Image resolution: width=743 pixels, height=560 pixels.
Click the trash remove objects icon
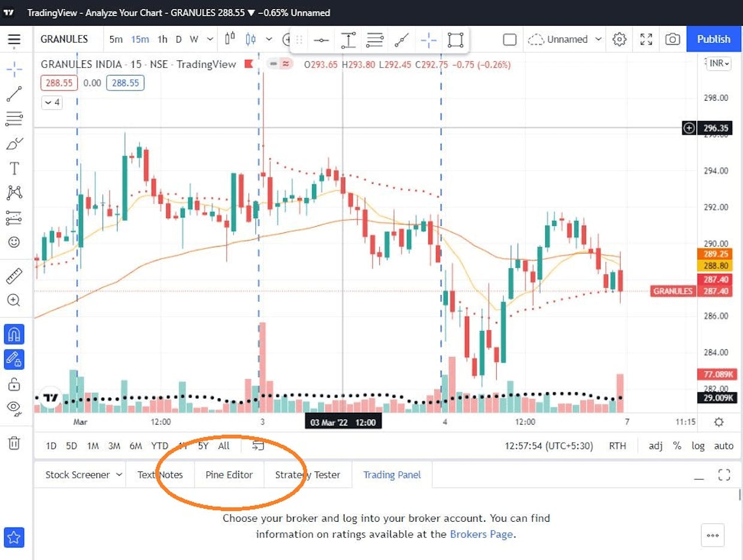click(x=14, y=443)
